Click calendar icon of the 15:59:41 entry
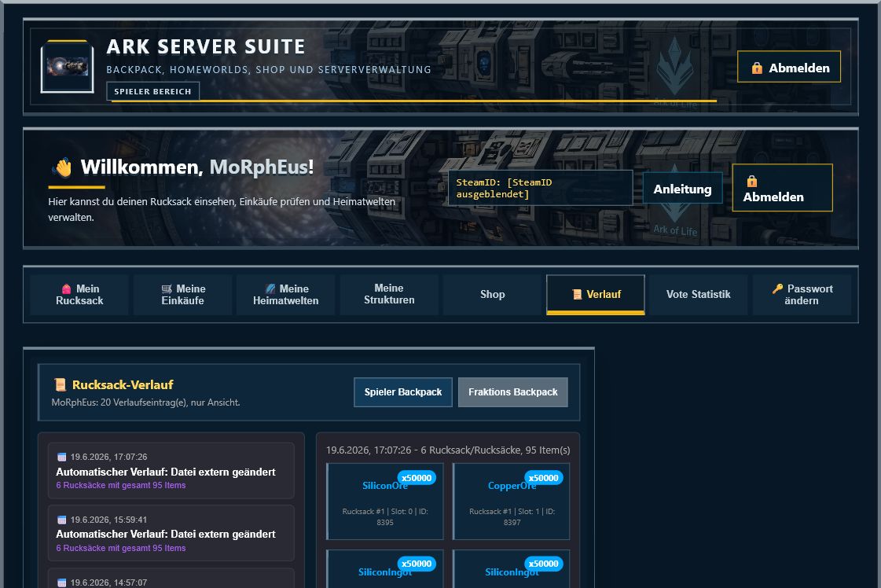881x588 pixels. [62, 520]
